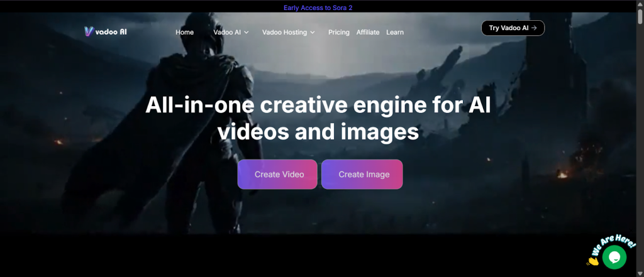Screen dimensions: 644x277
Task: Click the scrollbar up arrow
Action: [x=639, y=4]
